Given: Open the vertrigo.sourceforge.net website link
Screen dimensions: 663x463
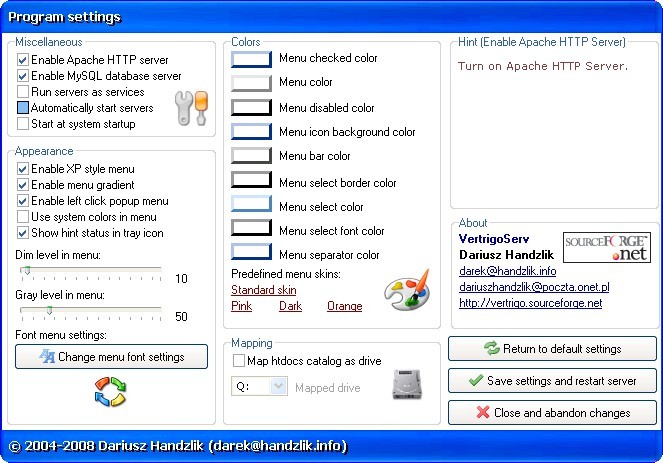Looking at the screenshot, I should [530, 303].
